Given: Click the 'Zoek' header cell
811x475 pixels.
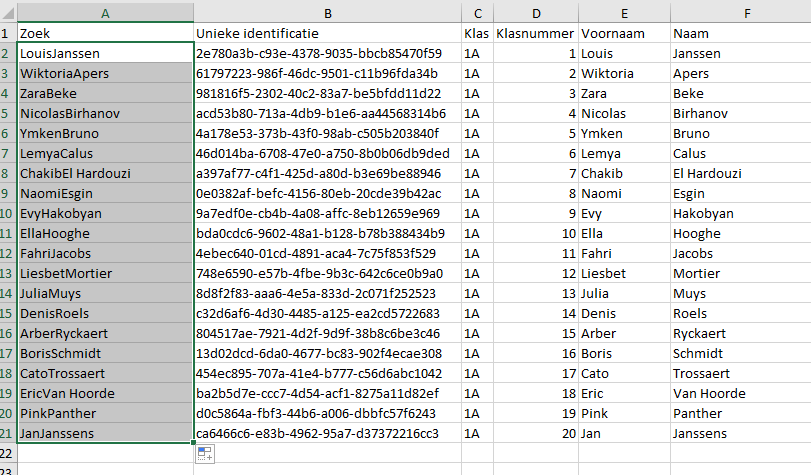Looking at the screenshot, I should click(106, 33).
